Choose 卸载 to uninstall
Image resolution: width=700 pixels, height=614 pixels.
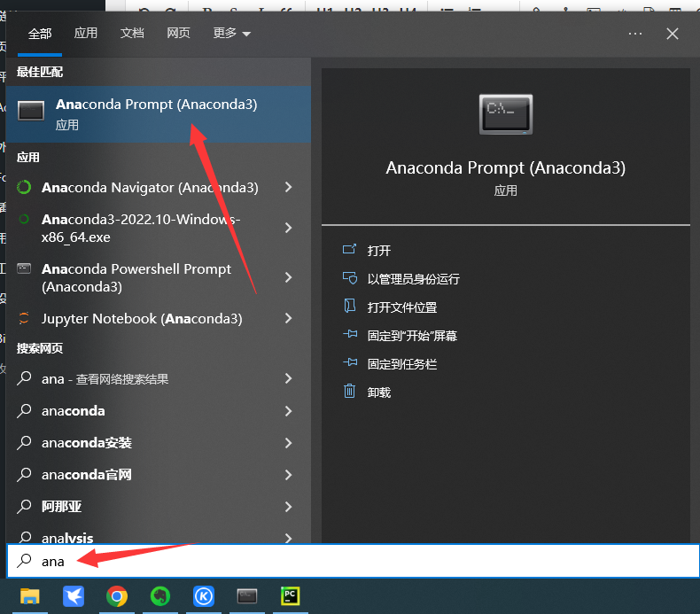click(x=378, y=392)
